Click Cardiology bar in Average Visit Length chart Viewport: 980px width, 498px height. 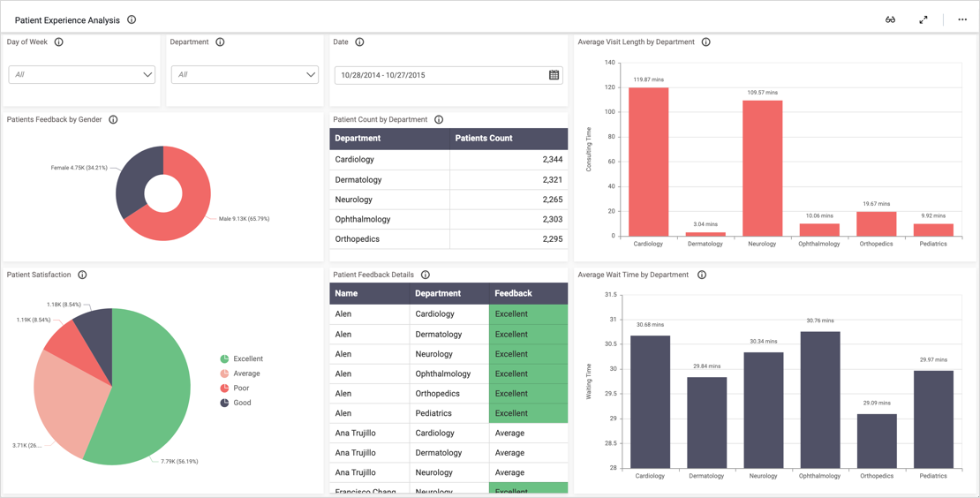coord(648,162)
